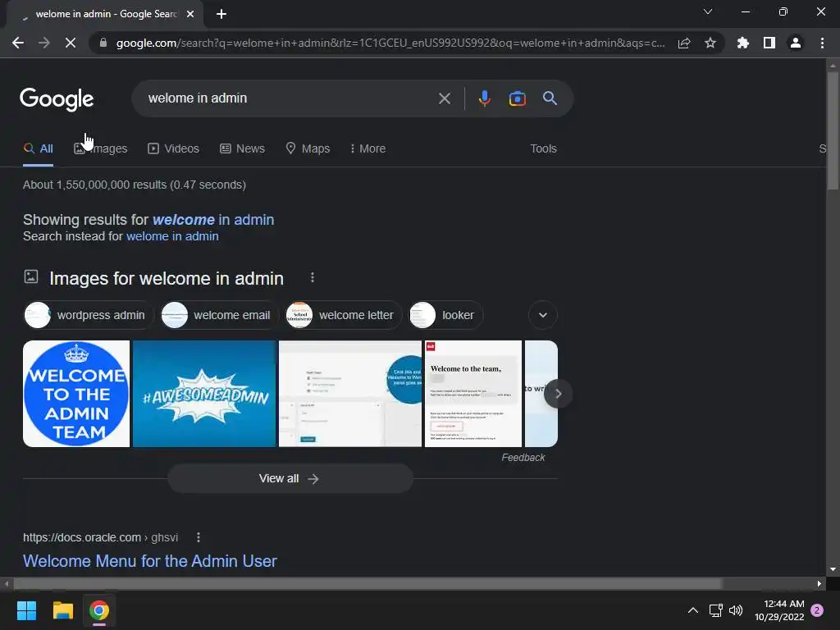
Task: View site information via the lock icon
Action: tap(103, 43)
